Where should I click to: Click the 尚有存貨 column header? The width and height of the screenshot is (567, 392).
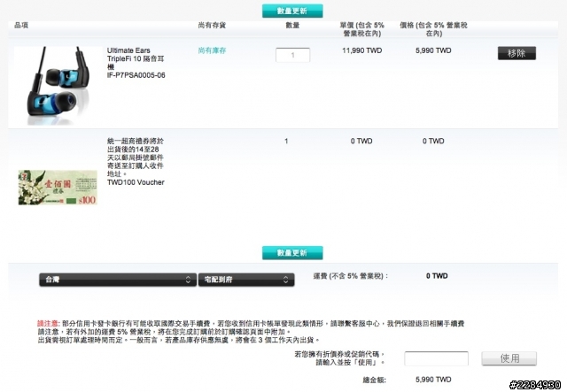coord(212,25)
